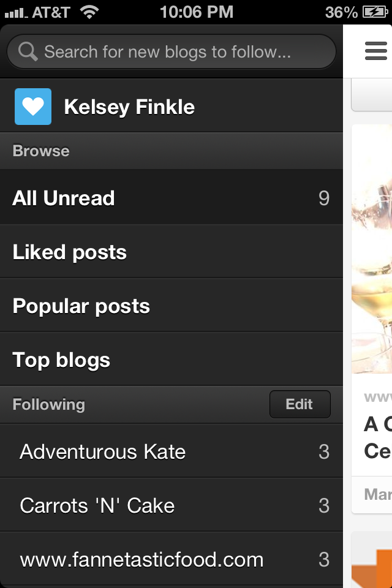Show Popular posts

coord(81,306)
